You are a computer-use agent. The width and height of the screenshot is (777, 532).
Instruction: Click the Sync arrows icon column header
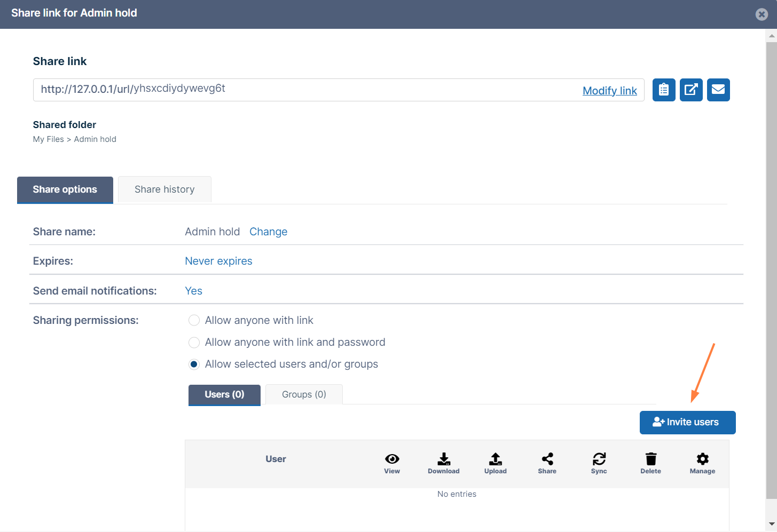[x=599, y=463]
